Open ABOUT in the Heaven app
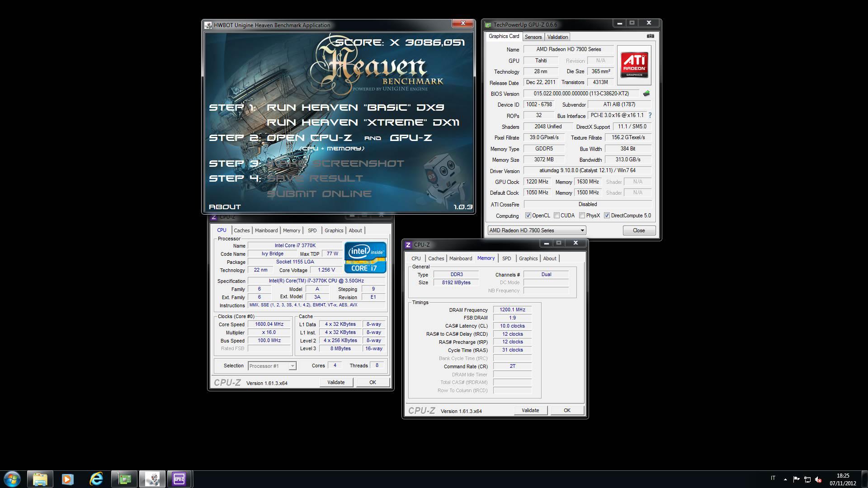Screen dimensions: 868x488 [x=225, y=207]
